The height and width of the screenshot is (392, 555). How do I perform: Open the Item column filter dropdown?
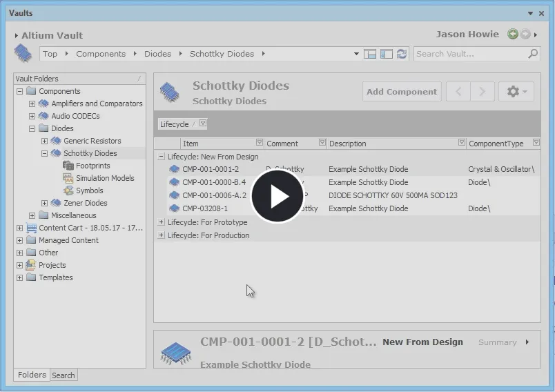point(260,142)
